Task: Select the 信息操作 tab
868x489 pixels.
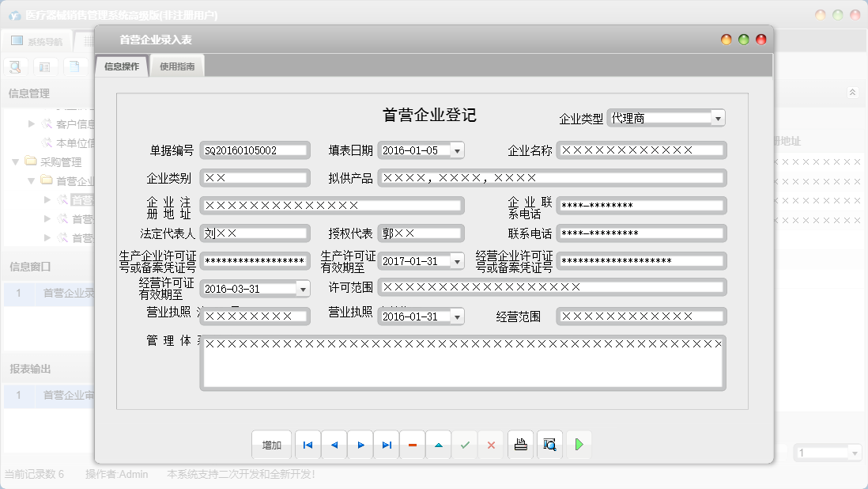Action: point(122,67)
